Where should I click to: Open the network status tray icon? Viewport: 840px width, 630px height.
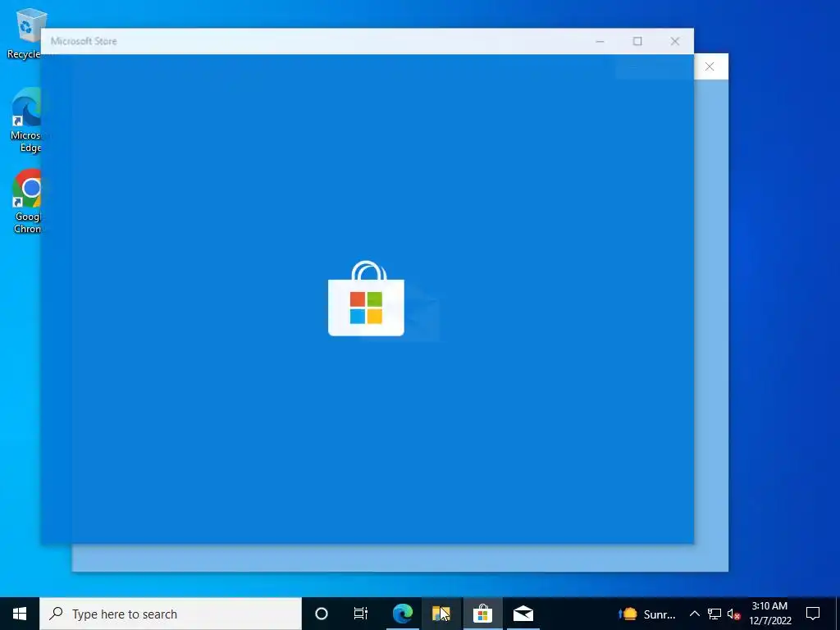(x=714, y=614)
